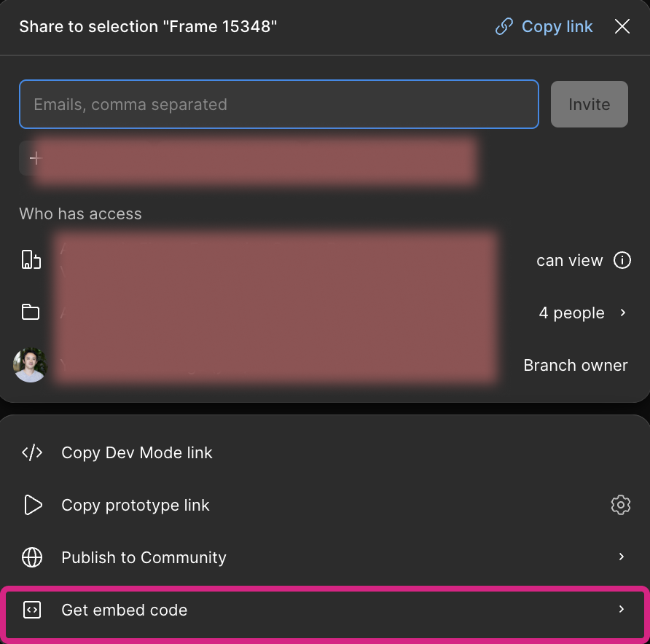Click the Dev Mode code brackets icon
This screenshot has width=650, height=644.
[x=32, y=452]
